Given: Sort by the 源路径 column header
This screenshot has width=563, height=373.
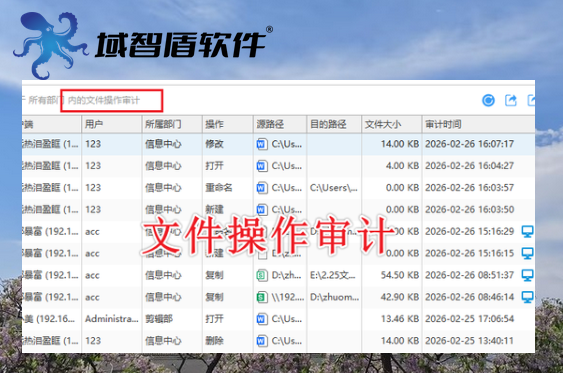Looking at the screenshot, I should point(280,125).
